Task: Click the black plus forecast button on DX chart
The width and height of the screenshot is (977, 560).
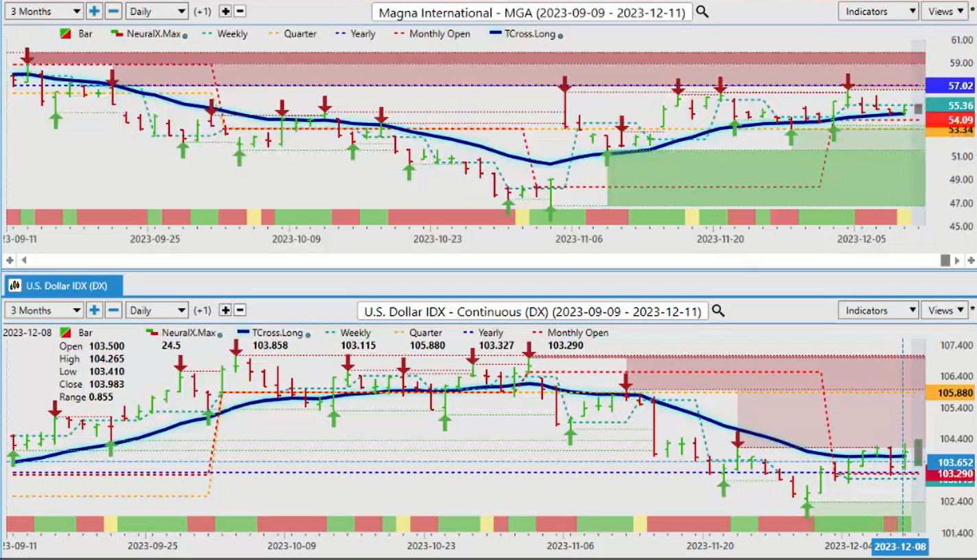Action: (x=225, y=310)
